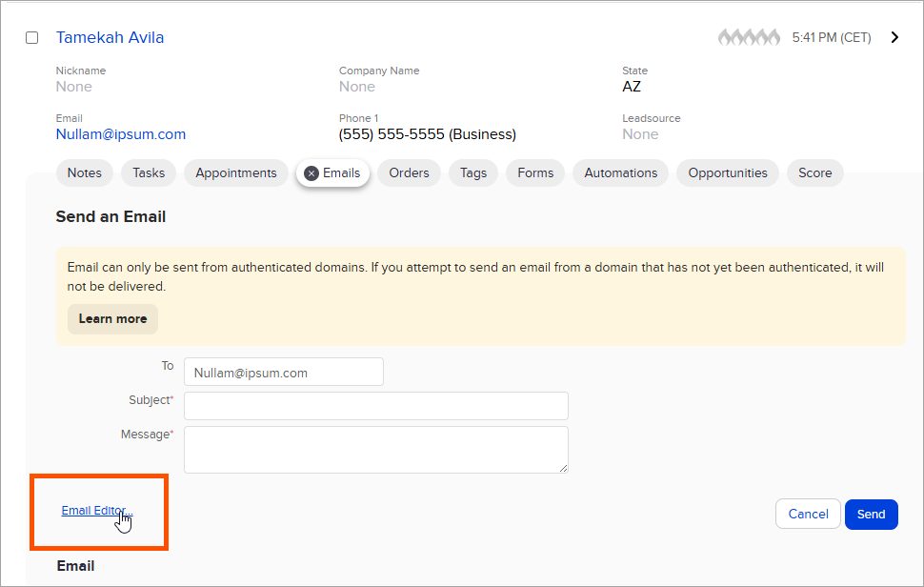Viewport: 924px width, 587px height.
Task: Open the Email Editor link
Action: pyautogui.click(x=93, y=511)
